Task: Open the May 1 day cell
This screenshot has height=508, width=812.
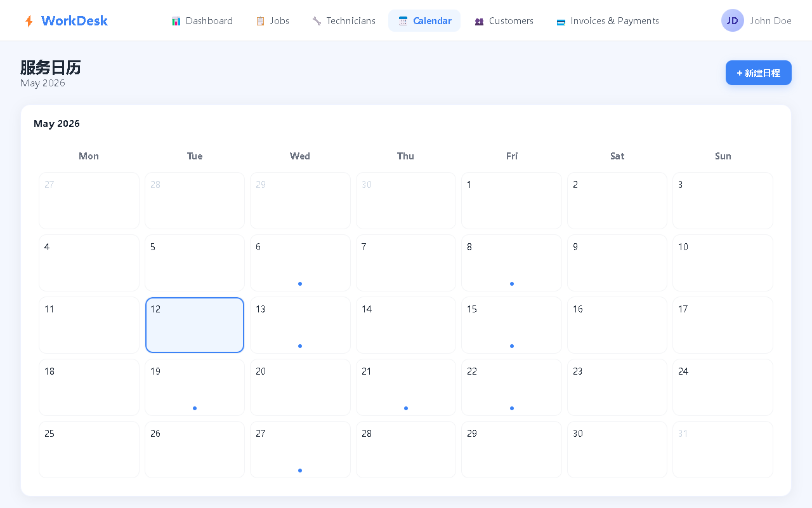Action: 511,201
